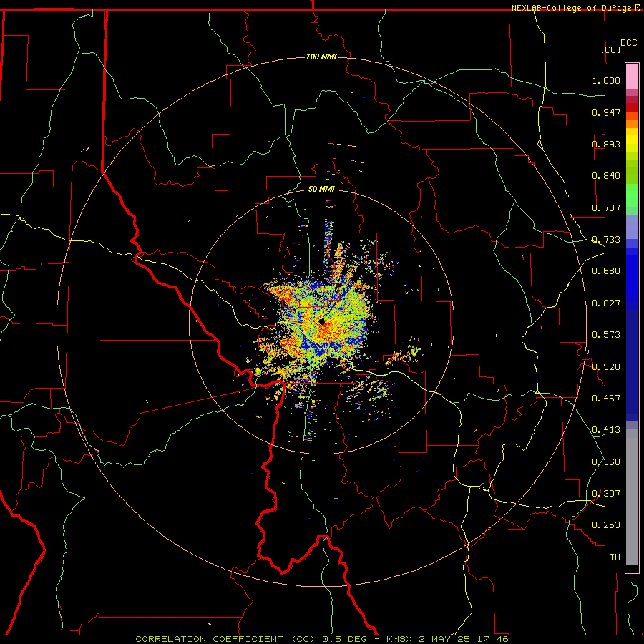Click the 0.893 legend value
This screenshot has width=644, height=644.
coord(606,144)
